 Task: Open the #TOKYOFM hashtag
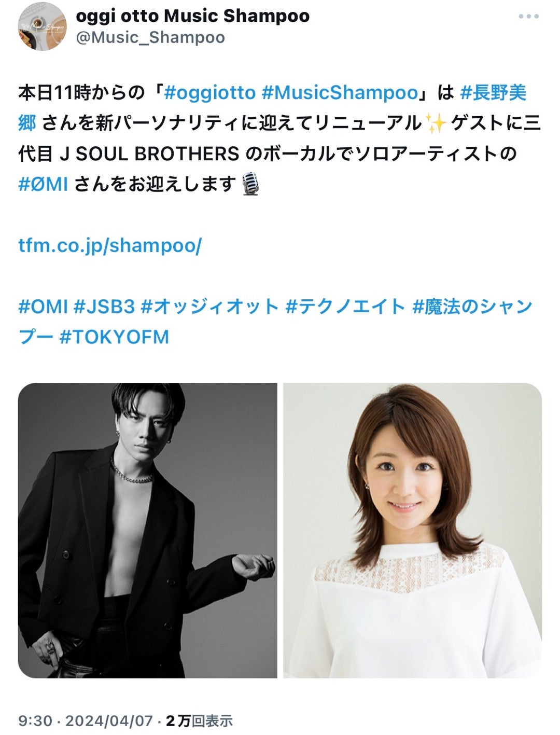tap(115, 337)
